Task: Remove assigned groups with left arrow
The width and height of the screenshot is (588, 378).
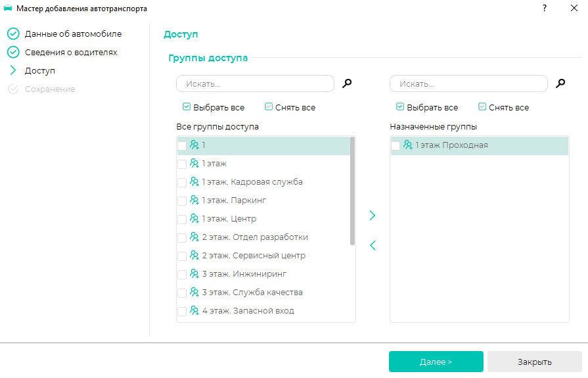Action: tap(373, 245)
